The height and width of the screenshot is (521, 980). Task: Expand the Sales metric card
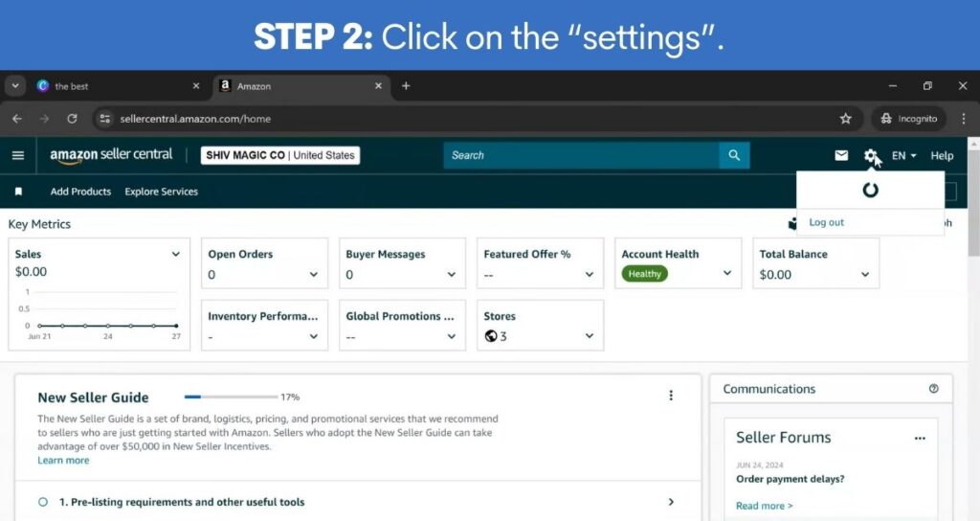176,254
